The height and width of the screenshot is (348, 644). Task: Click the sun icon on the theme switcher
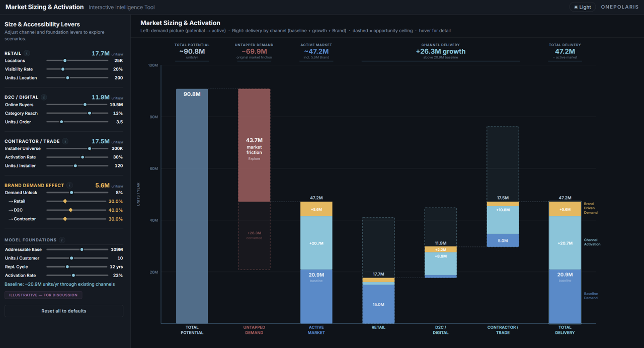pyautogui.click(x=575, y=7)
